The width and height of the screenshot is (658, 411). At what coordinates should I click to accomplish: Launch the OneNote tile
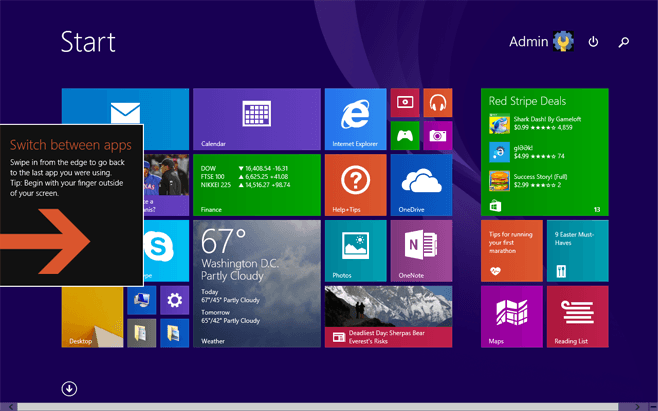(x=421, y=250)
